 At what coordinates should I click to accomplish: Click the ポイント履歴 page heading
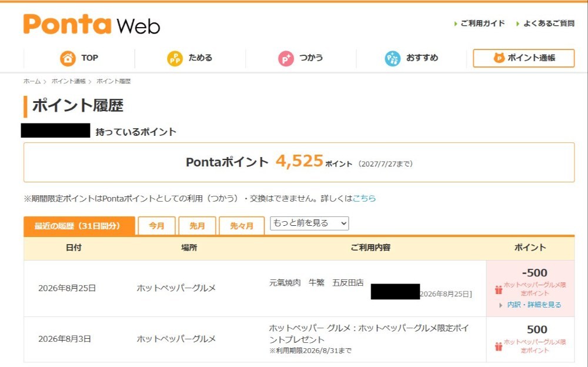coord(78,105)
